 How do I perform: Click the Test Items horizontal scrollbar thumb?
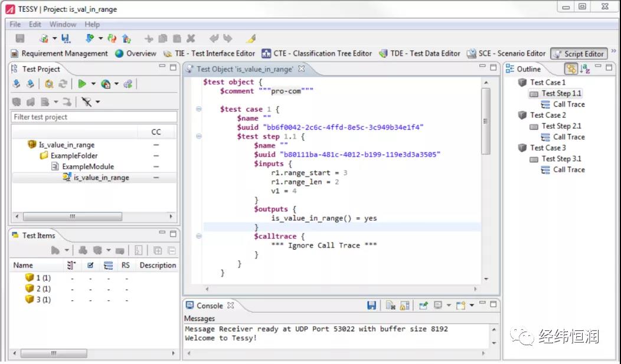[54, 353]
